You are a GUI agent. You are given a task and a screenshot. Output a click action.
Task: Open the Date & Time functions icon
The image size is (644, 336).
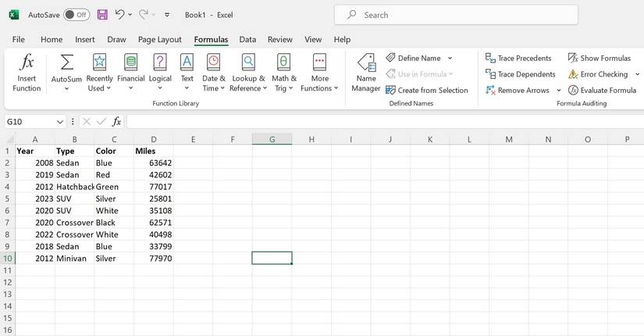pos(214,62)
